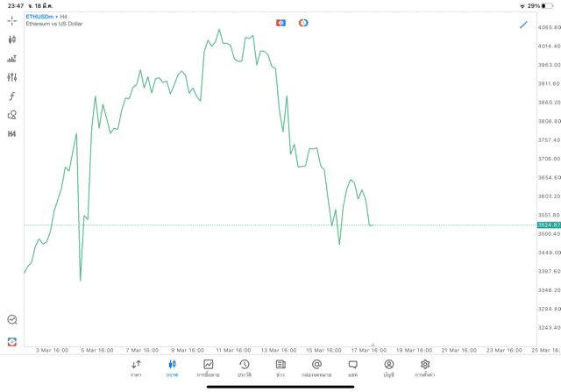The width and height of the screenshot is (561, 392).
Task: Activate the crosshair cursor tool
Action: [11, 21]
